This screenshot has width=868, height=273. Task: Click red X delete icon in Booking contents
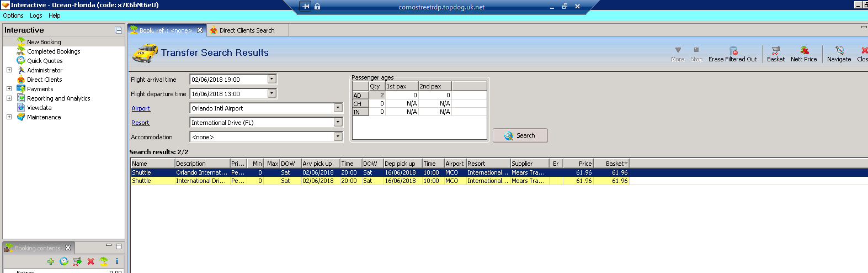tap(90, 261)
